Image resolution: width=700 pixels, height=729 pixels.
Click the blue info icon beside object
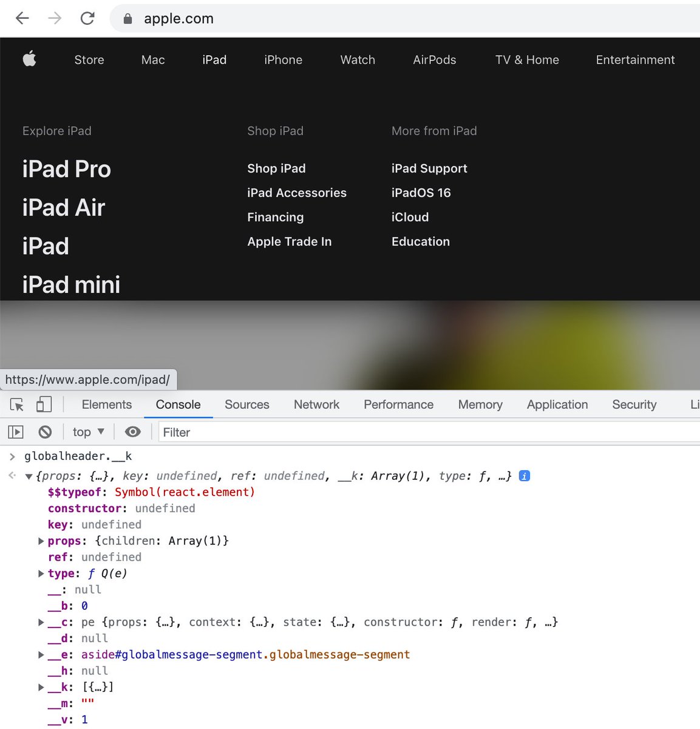click(x=525, y=476)
